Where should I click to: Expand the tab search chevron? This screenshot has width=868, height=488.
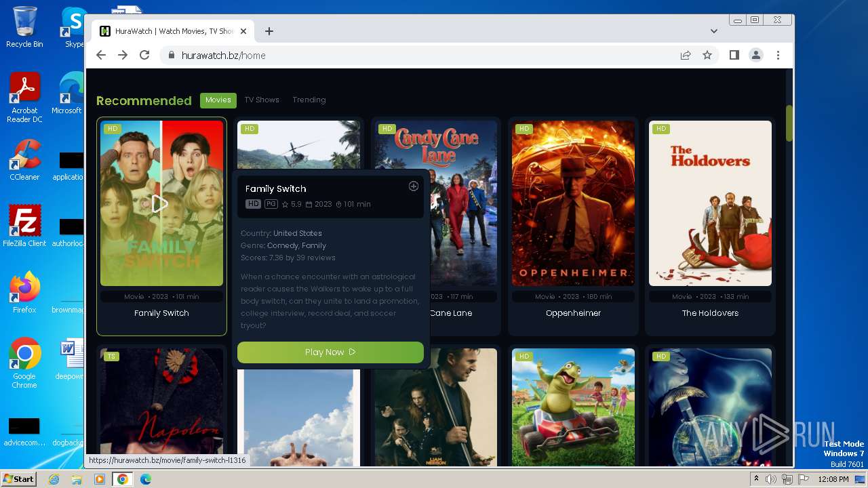click(714, 31)
